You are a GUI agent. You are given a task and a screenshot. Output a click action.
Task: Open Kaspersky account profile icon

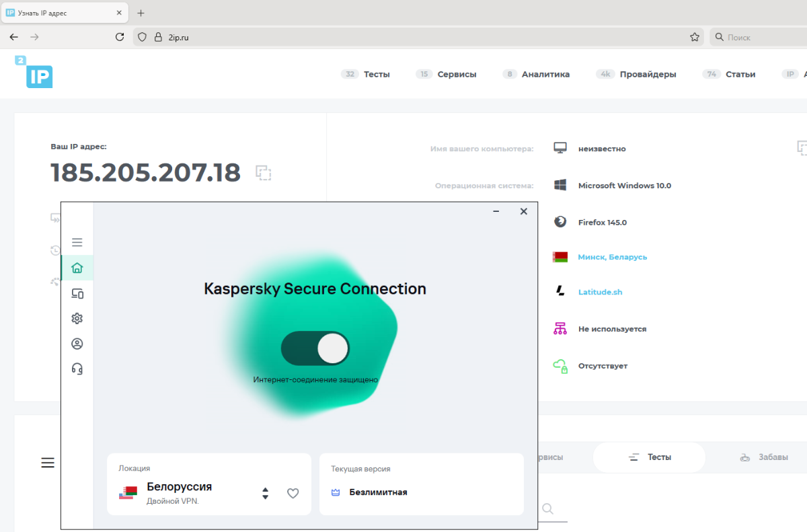tap(77, 344)
